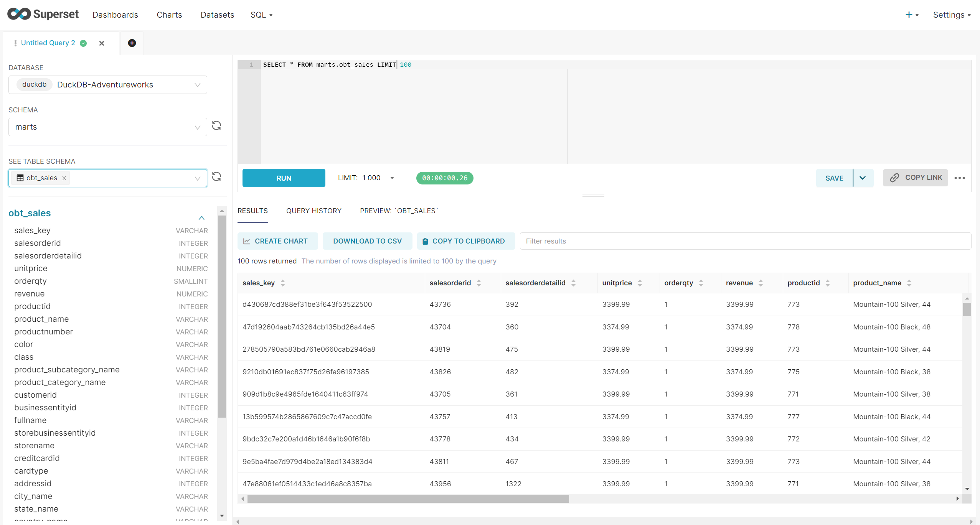Run the SQL query
The image size is (980, 525).
coord(284,178)
